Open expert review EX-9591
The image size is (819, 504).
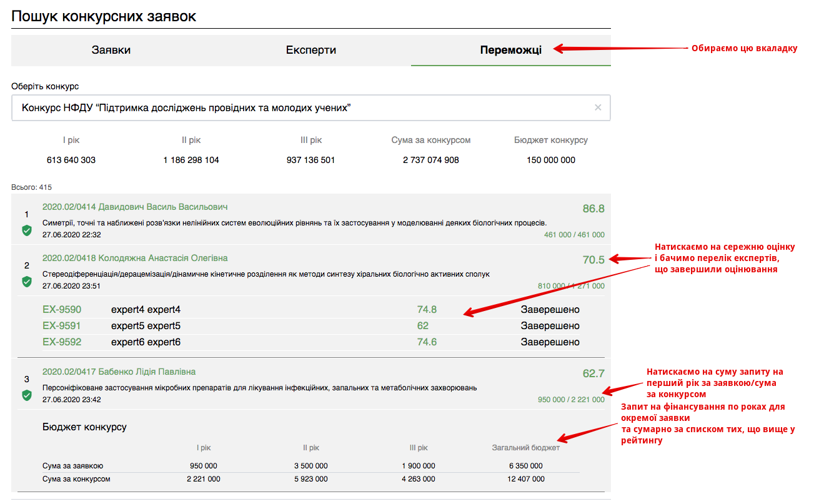click(x=62, y=326)
